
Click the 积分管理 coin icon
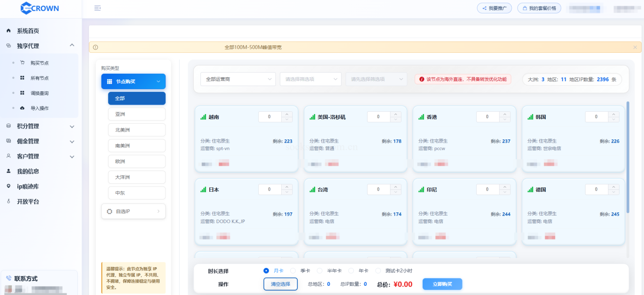point(8,126)
